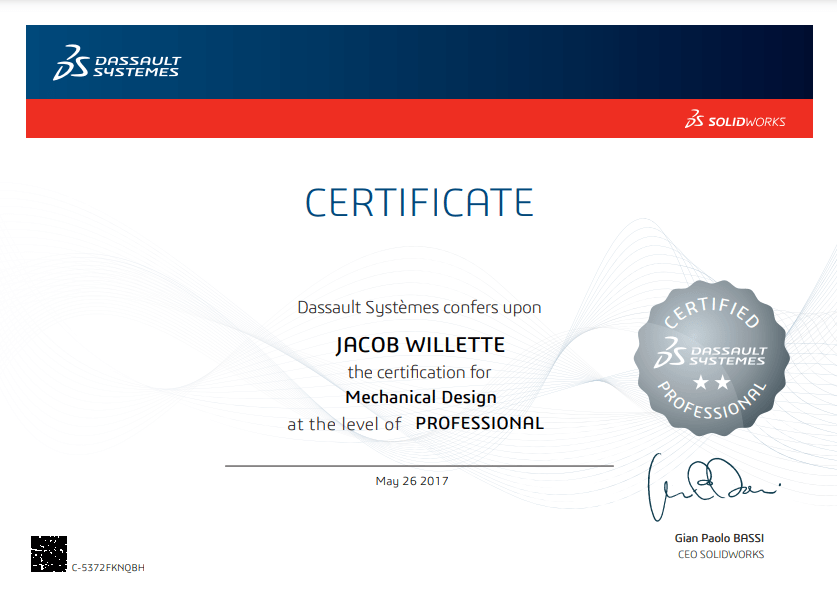This screenshot has width=837, height=590.
Task: Click the signer name Gian Paolo BASSI
Action: click(719, 538)
